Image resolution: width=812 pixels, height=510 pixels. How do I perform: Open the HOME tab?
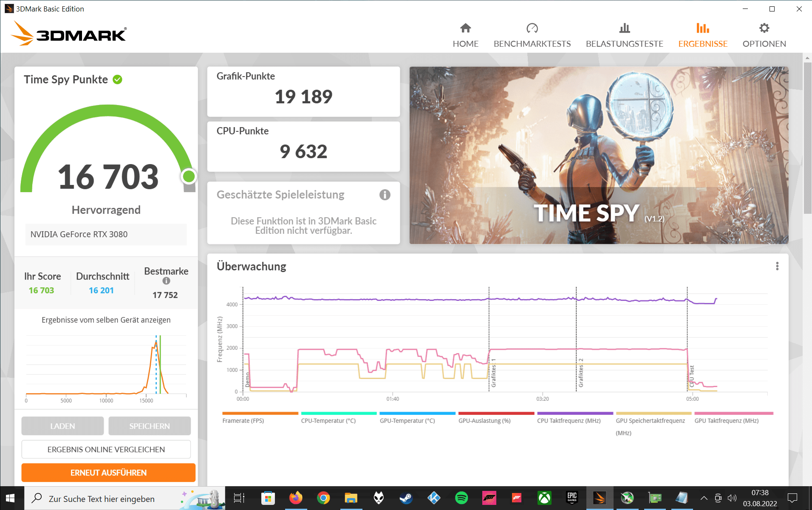point(465,36)
